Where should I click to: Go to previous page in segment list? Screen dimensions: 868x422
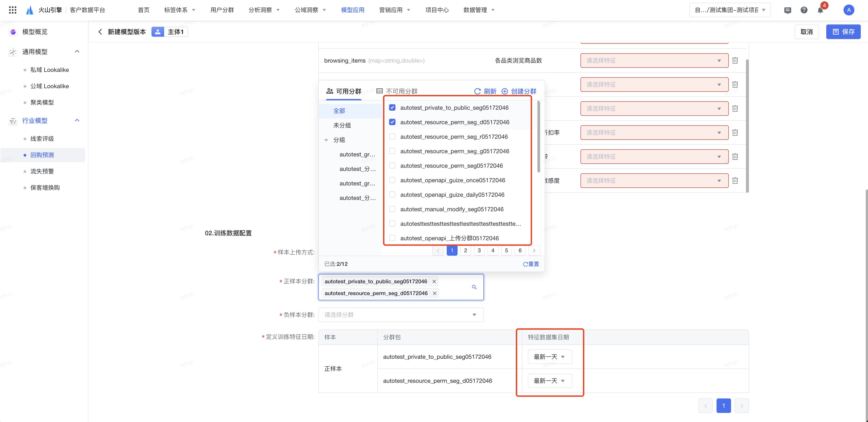[438, 251]
